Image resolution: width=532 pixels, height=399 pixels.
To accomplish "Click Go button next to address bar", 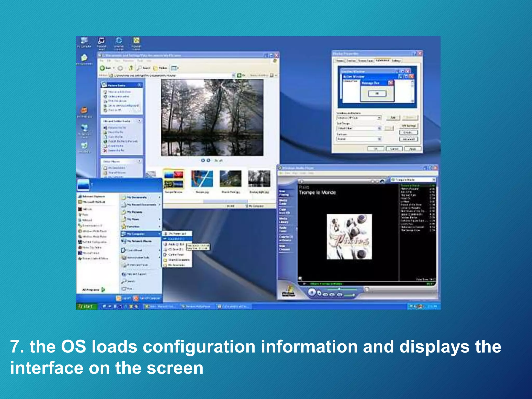I will point(241,75).
